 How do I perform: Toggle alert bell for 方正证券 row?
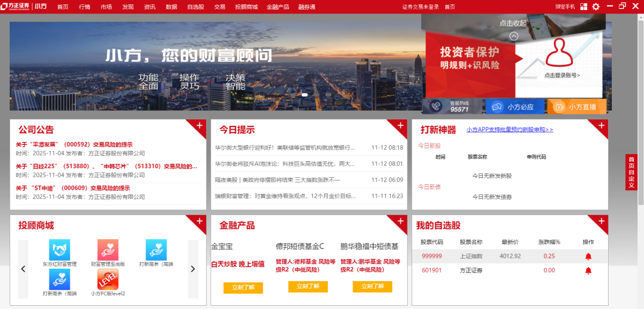click(588, 270)
